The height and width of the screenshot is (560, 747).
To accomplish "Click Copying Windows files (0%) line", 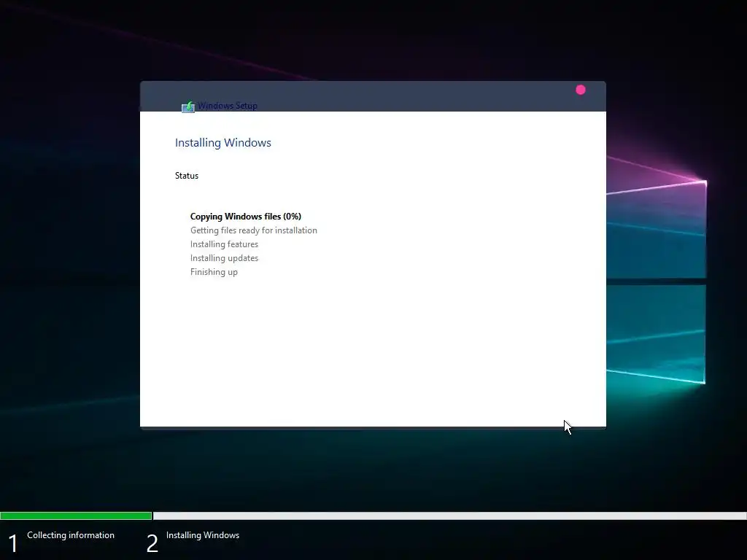I will [x=246, y=217].
